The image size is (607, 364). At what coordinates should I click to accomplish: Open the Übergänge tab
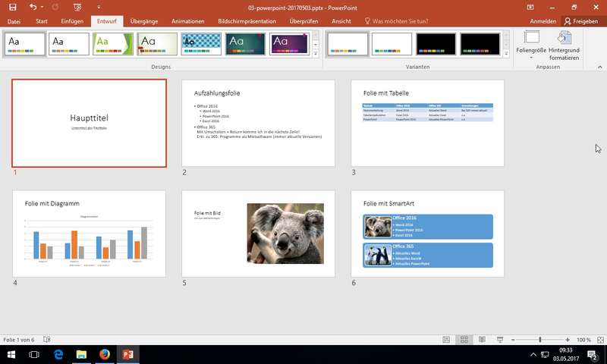(143, 21)
